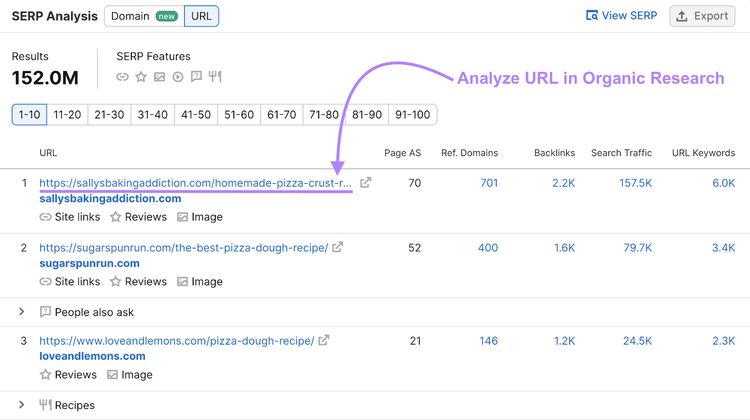
Task: Click the Export button
Action: 702,16
